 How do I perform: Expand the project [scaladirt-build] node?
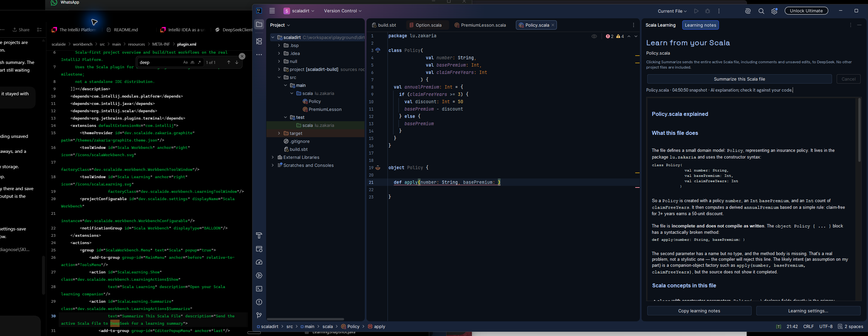(279, 69)
